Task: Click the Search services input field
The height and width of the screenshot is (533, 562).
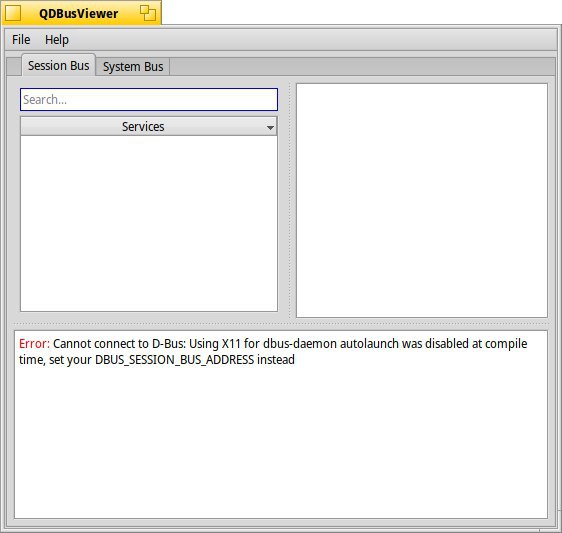Action: [149, 99]
